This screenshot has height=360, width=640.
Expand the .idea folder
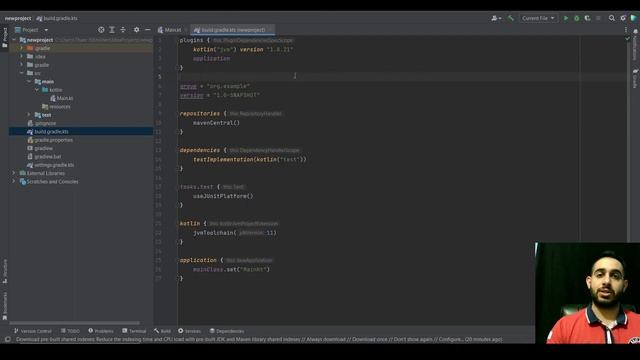point(22,56)
